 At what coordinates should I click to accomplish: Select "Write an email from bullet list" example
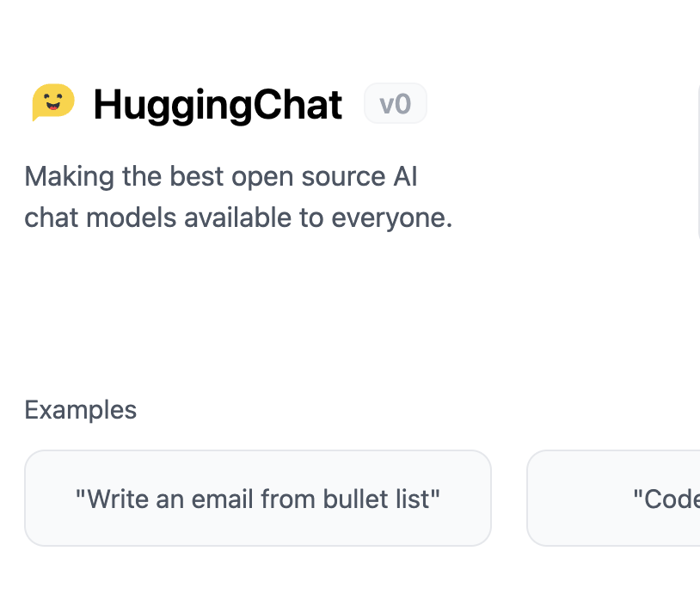pos(257,498)
